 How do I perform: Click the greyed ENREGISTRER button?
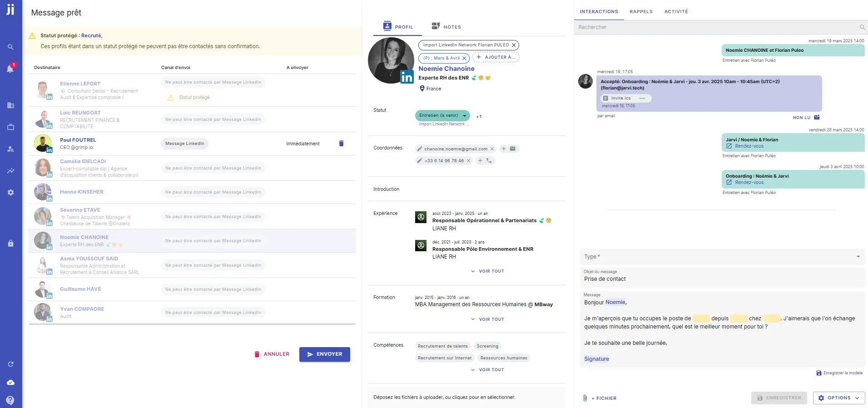(779, 398)
